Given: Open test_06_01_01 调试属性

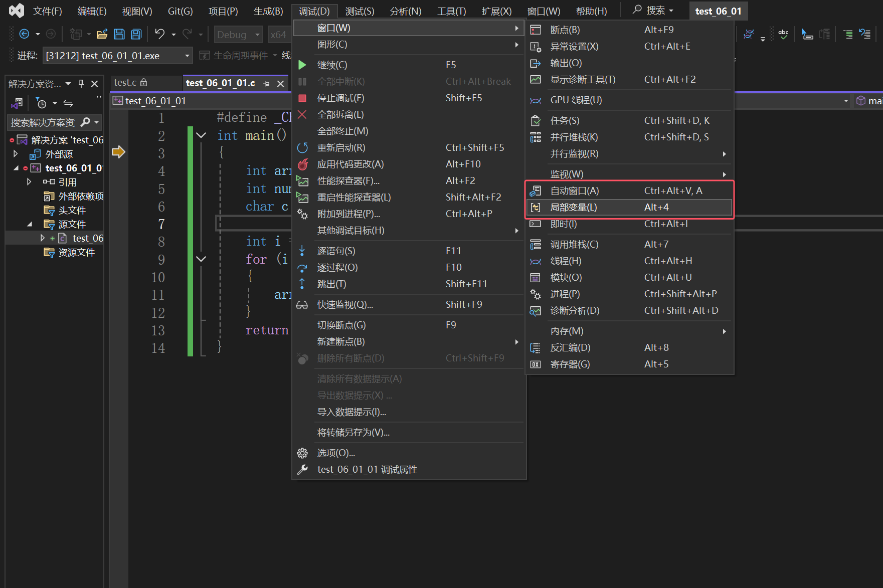Looking at the screenshot, I should click(409, 469).
